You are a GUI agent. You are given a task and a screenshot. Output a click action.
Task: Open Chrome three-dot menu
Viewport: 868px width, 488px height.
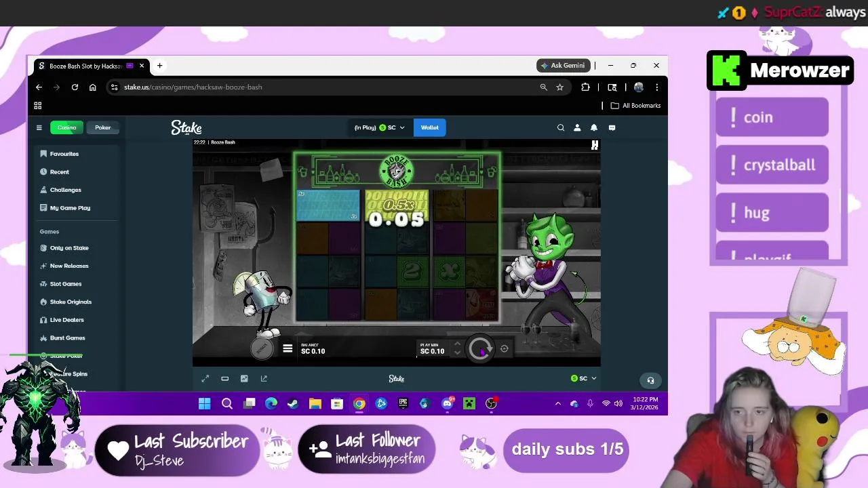656,87
